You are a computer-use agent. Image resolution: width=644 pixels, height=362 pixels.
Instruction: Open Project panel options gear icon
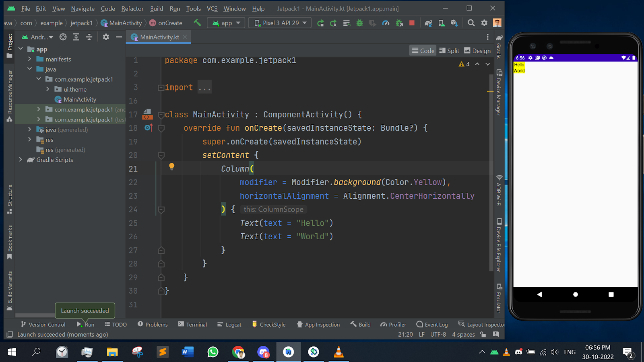point(106,37)
